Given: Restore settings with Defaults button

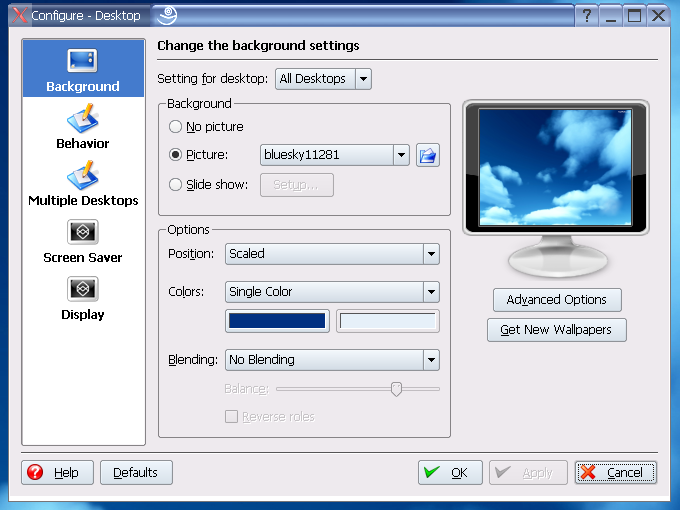Looking at the screenshot, I should pos(136,472).
